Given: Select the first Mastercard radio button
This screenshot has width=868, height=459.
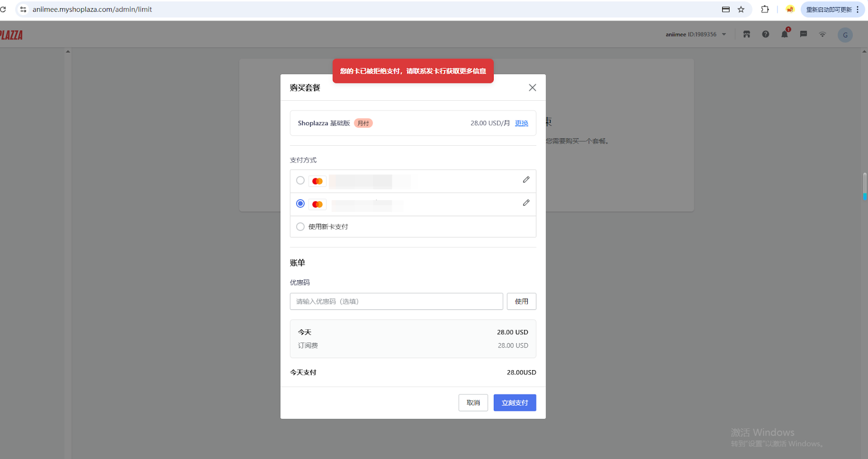Looking at the screenshot, I should click(x=300, y=180).
